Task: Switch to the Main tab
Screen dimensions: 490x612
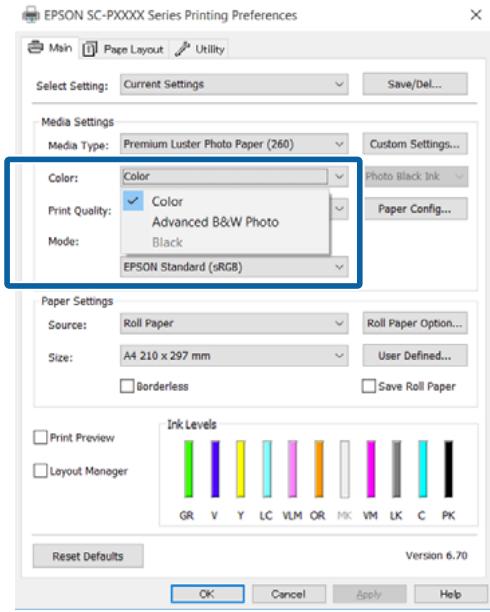Action: [50, 48]
